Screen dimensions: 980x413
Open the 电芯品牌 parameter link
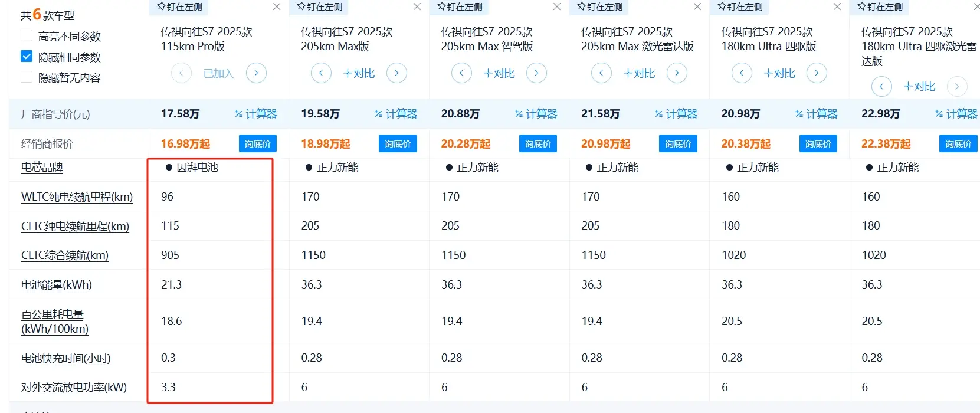[42, 167]
